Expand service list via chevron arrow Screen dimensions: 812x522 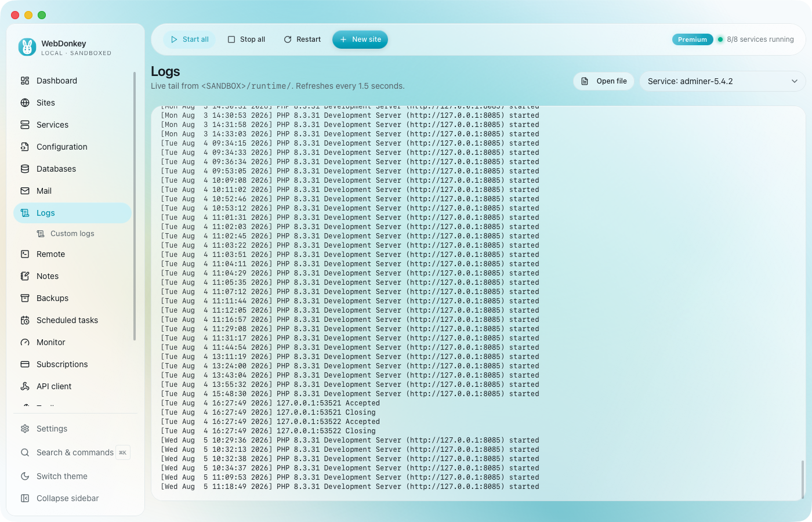(795, 81)
